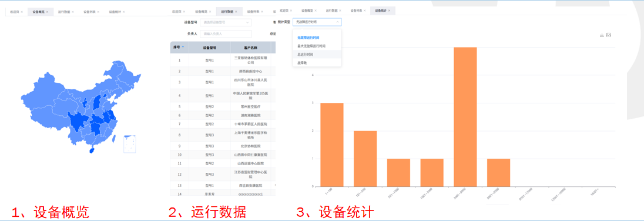Close 设备列表 tab in right statistics panel
The image size is (644, 221).
(x=365, y=10)
